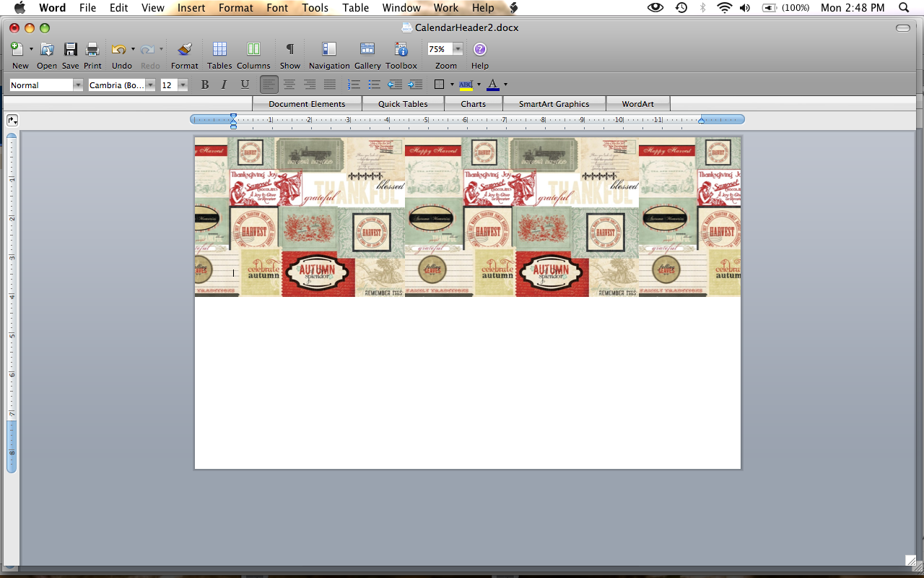The width and height of the screenshot is (924, 578).
Task: Apply borders with border icon
Action: point(439,85)
